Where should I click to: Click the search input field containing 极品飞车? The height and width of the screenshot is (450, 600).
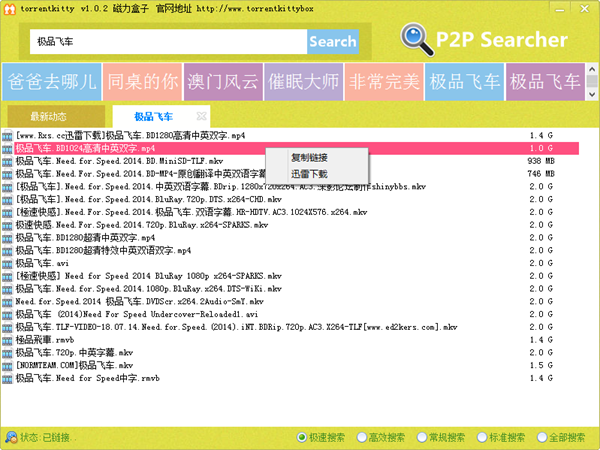[x=168, y=41]
